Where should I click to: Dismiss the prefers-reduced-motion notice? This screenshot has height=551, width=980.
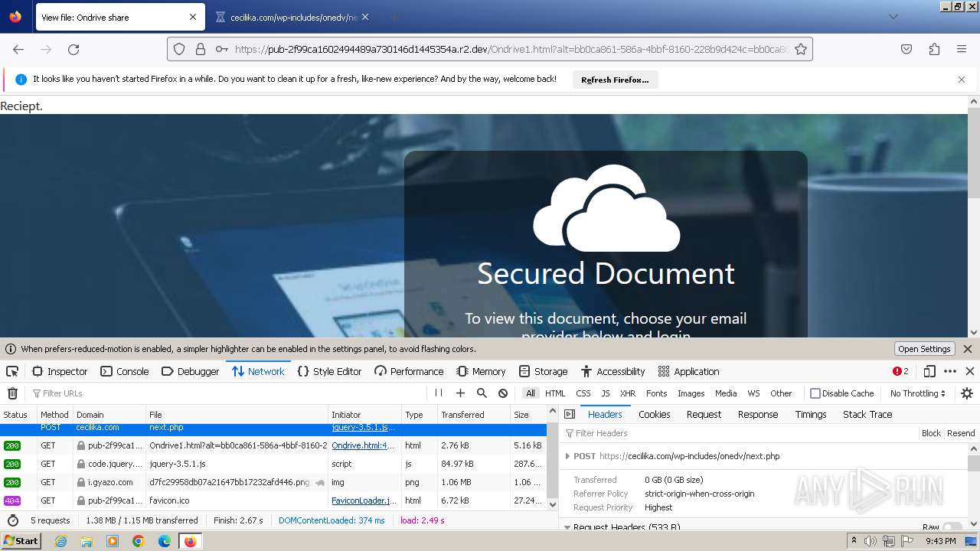click(968, 349)
